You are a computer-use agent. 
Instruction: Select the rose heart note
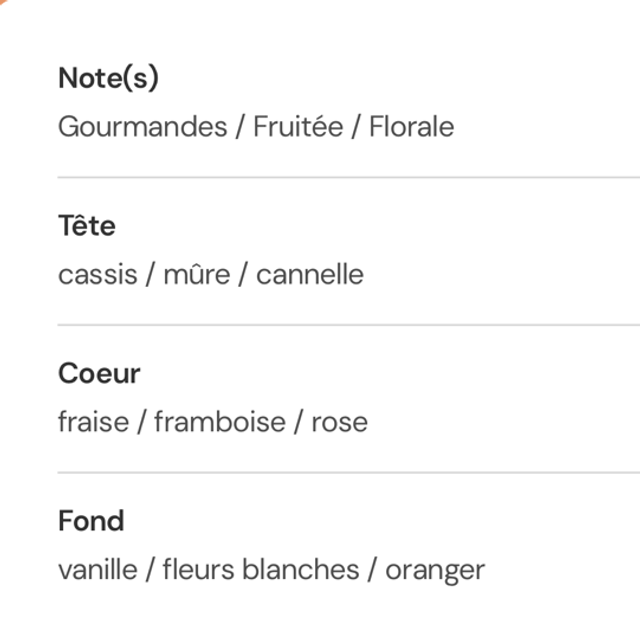(339, 422)
